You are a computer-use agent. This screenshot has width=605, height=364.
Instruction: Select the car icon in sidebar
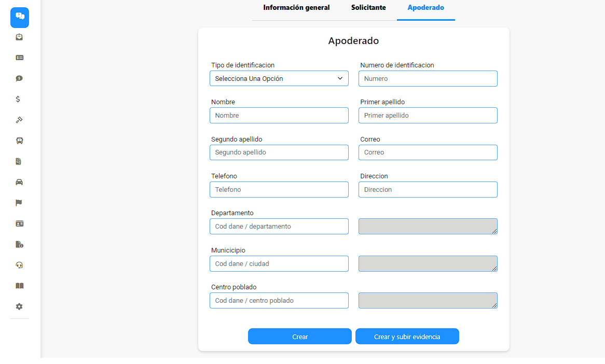coord(19,182)
